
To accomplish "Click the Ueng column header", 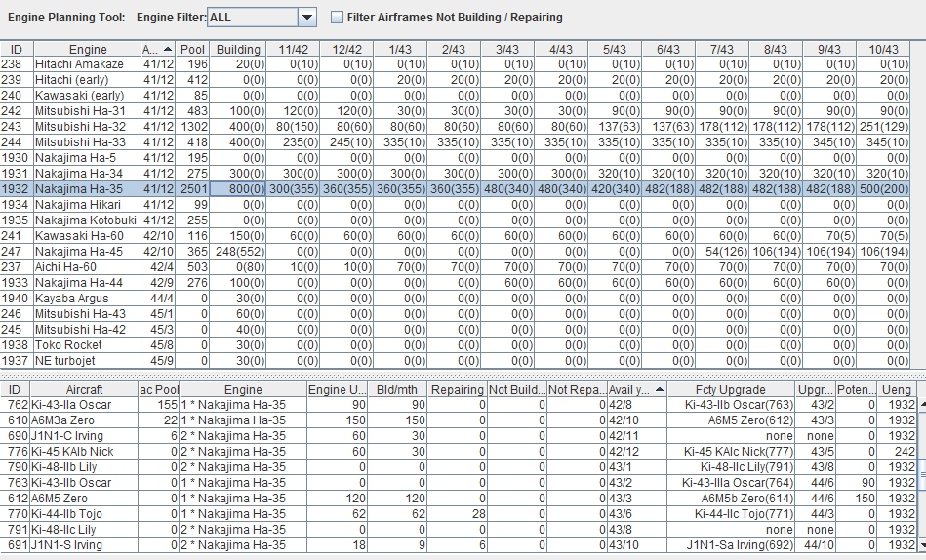I will point(897,390).
